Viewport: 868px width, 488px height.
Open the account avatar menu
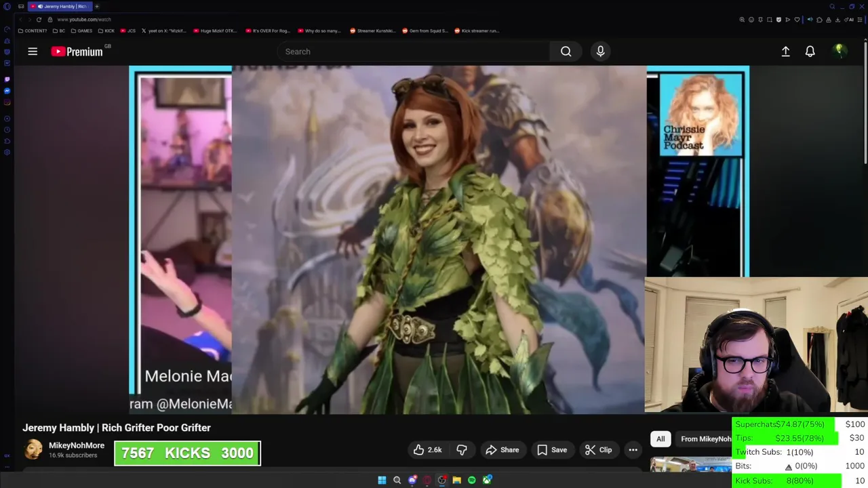(x=840, y=51)
